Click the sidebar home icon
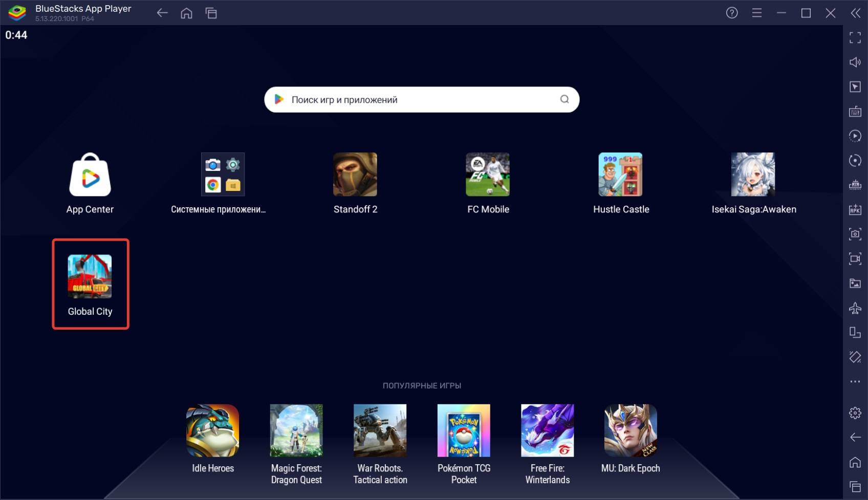868x500 pixels. (x=855, y=462)
